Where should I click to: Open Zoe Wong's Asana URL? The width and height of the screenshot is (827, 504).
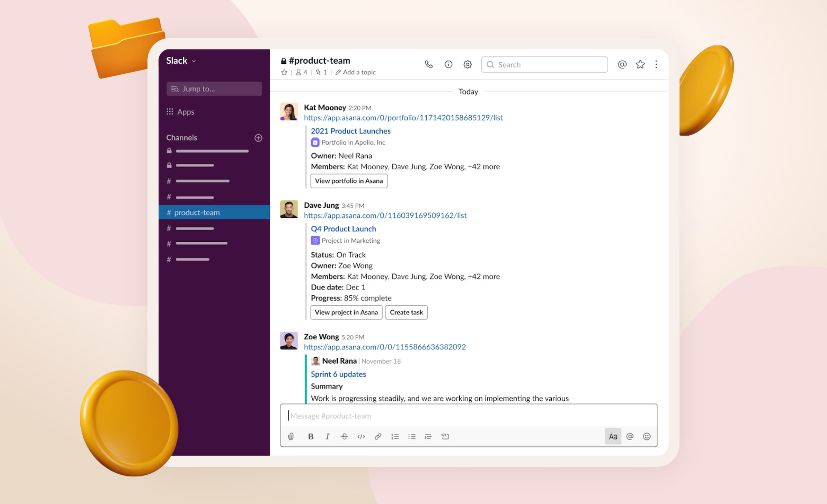(385, 347)
